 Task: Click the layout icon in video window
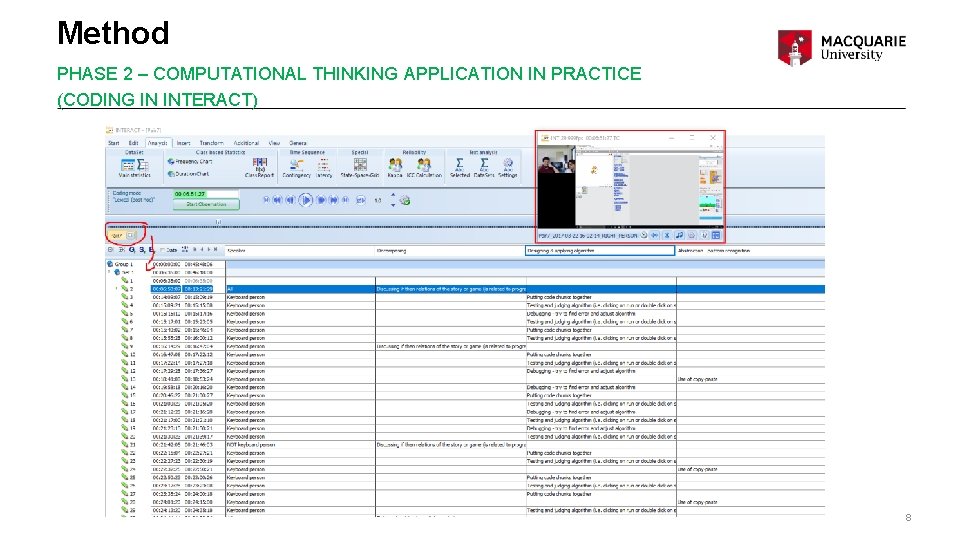coord(716,235)
